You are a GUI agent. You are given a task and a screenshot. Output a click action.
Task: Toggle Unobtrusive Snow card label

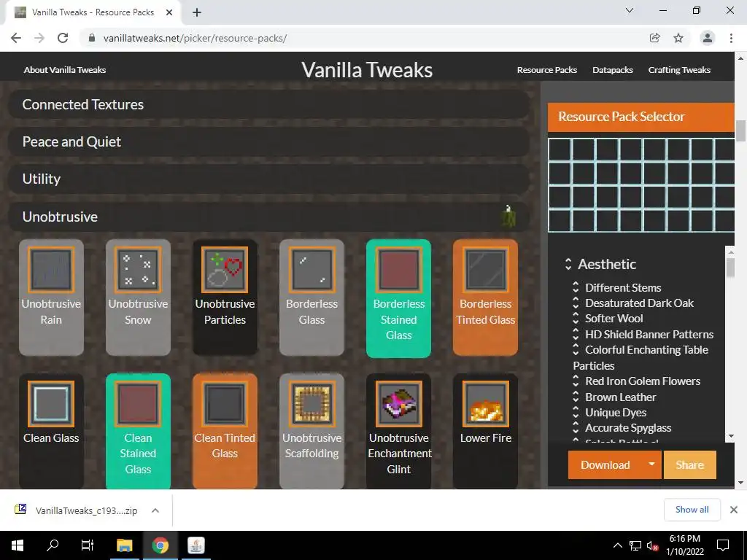(x=138, y=311)
